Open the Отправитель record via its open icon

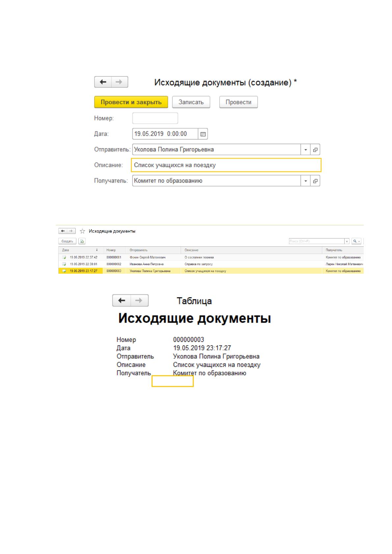click(x=315, y=150)
